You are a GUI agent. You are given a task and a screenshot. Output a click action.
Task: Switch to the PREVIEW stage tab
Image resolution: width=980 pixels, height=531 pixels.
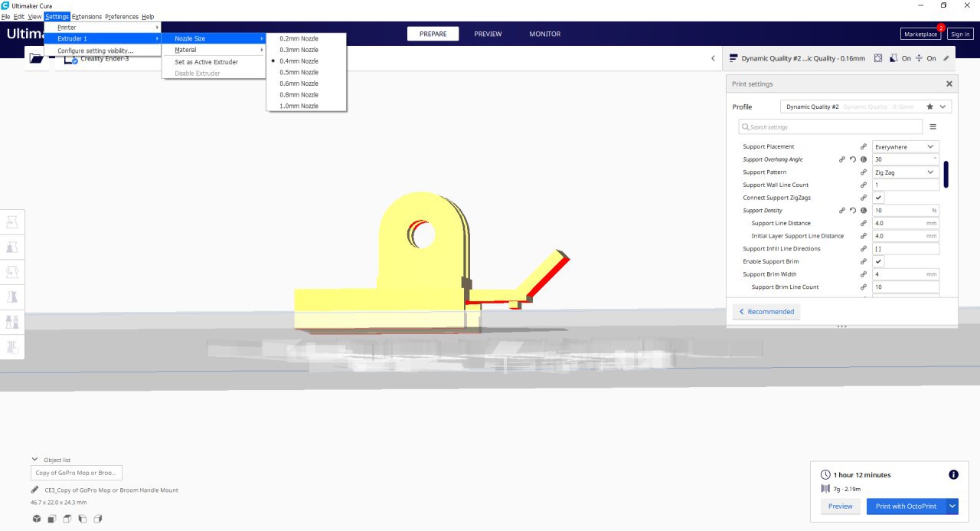[488, 34]
